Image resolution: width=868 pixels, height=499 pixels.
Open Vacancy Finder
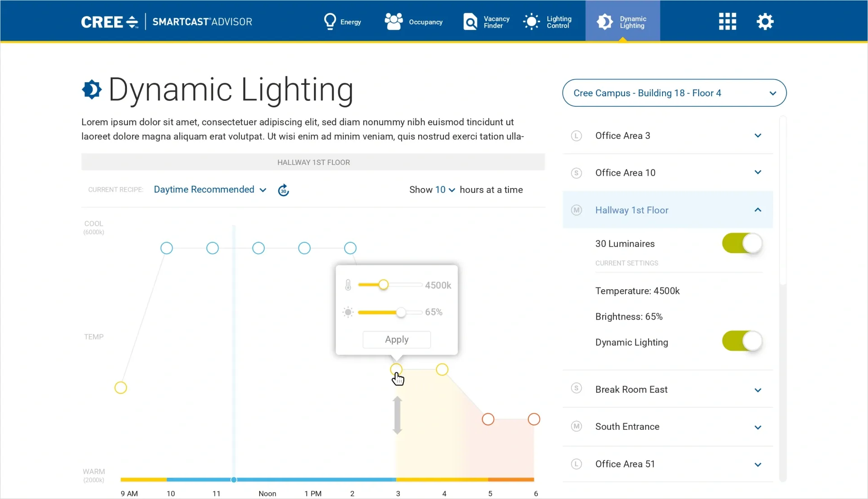pyautogui.click(x=485, y=21)
